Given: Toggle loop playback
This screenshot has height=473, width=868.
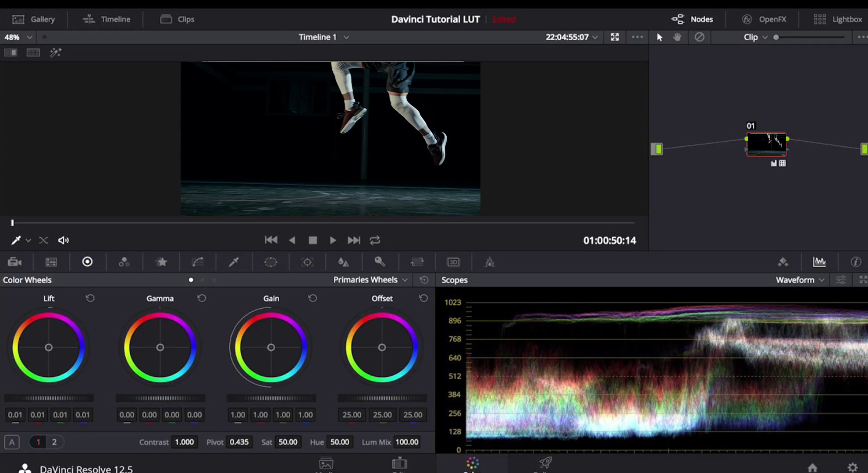Looking at the screenshot, I should tap(375, 240).
